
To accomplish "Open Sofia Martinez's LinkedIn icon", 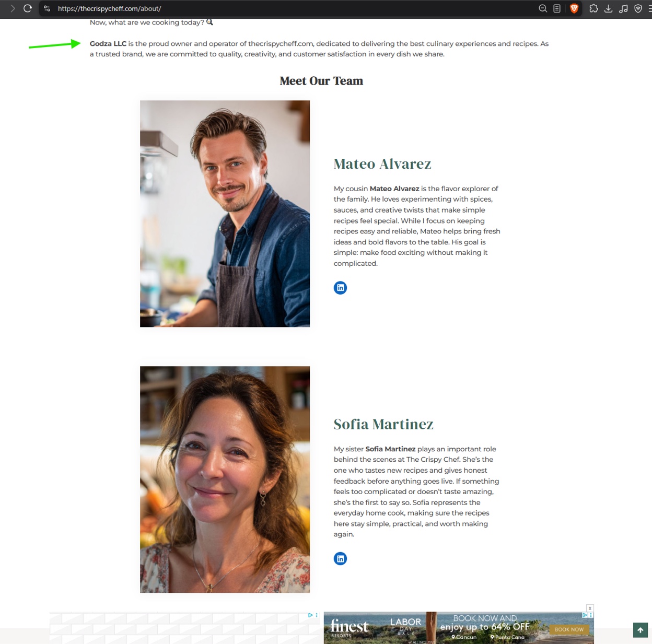I will 340,558.
